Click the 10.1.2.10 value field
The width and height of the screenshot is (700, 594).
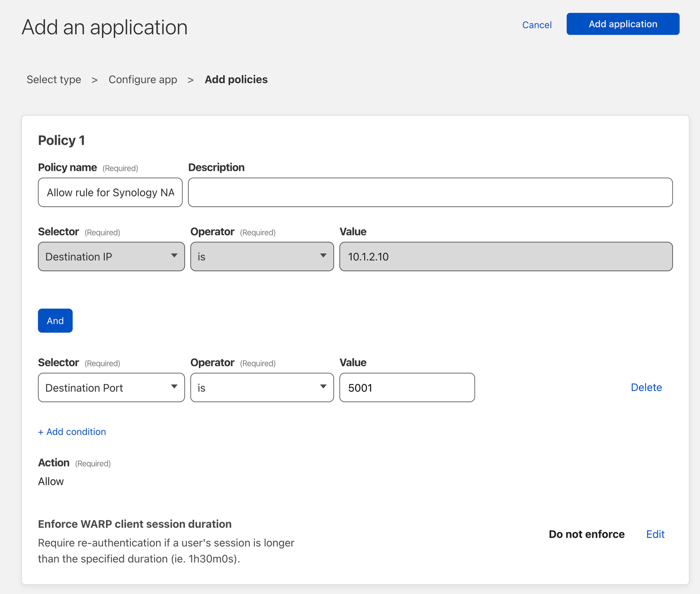(x=505, y=257)
